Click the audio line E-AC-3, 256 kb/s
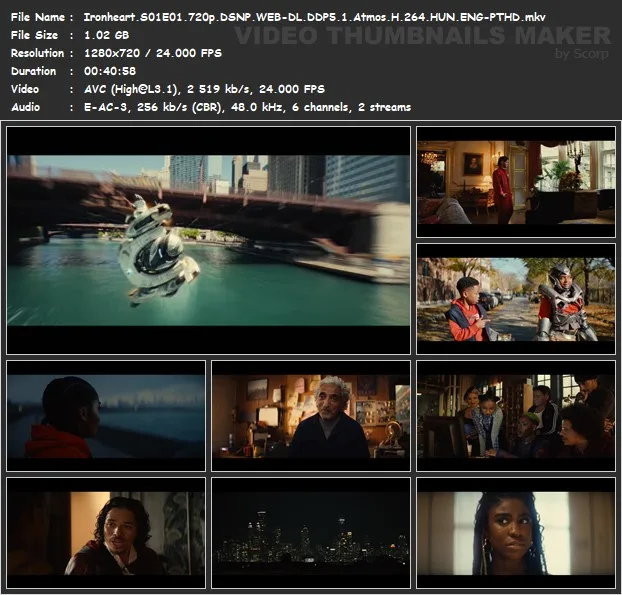The height and width of the screenshot is (595, 622). [x=247, y=107]
